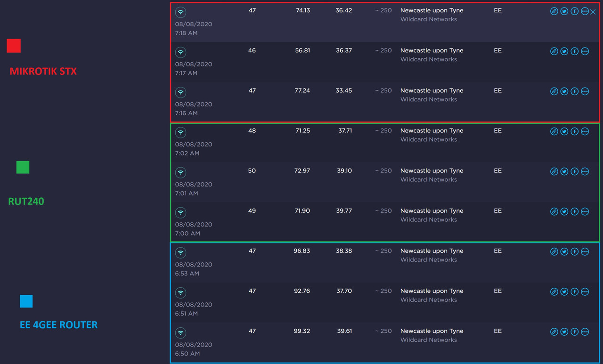The height and width of the screenshot is (364, 603).
Task: Open more options for the 7:18 AM result
Action: (x=585, y=11)
